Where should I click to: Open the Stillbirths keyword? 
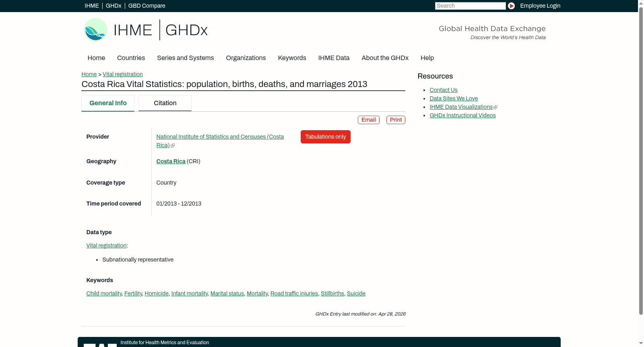(332, 293)
